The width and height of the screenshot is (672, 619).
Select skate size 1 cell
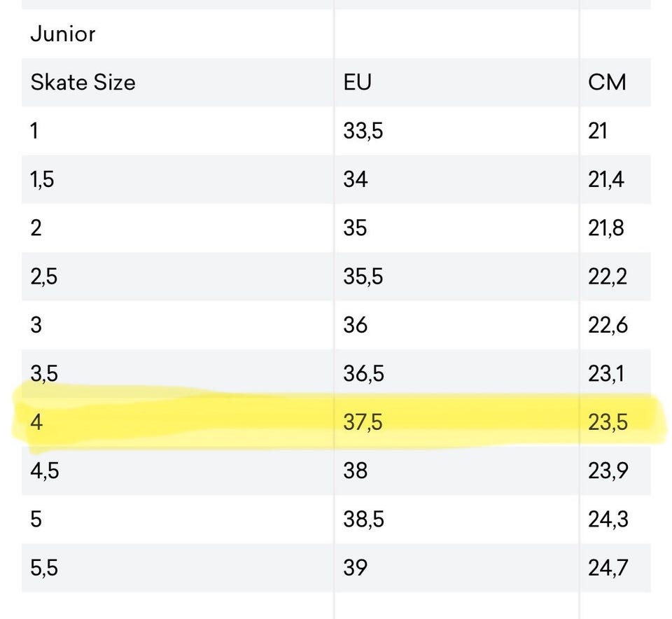click(34, 131)
